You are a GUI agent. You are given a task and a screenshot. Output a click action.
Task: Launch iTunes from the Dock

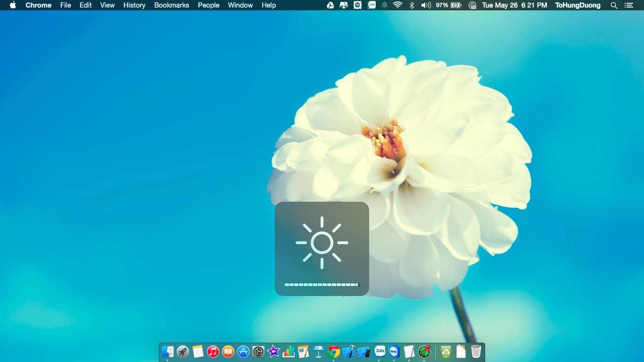tap(213, 352)
